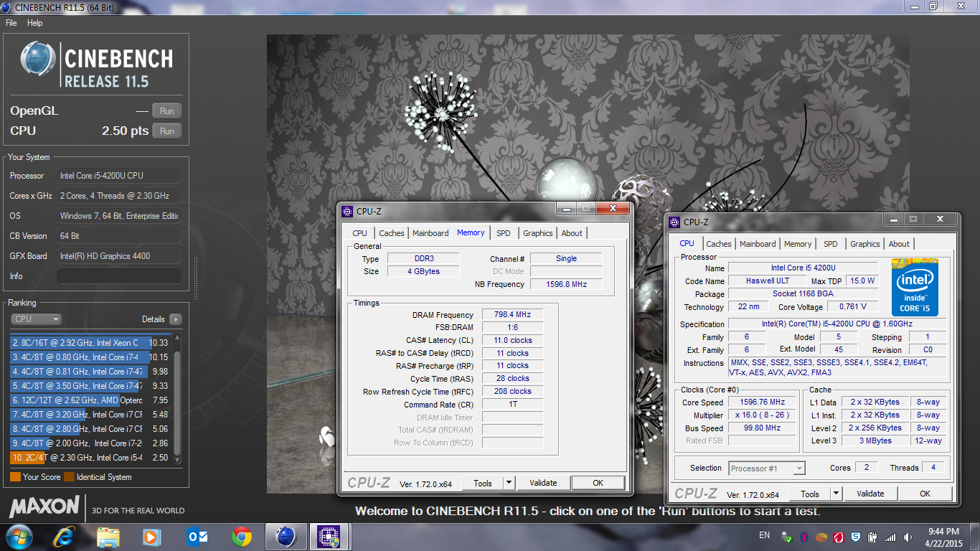The height and width of the screenshot is (551, 980).
Task: Click the Cinebench window title icon
Action: 7,6
